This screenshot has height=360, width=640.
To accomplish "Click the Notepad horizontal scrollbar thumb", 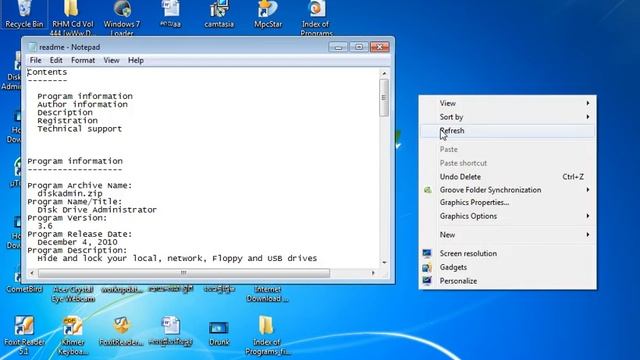I will (184, 273).
